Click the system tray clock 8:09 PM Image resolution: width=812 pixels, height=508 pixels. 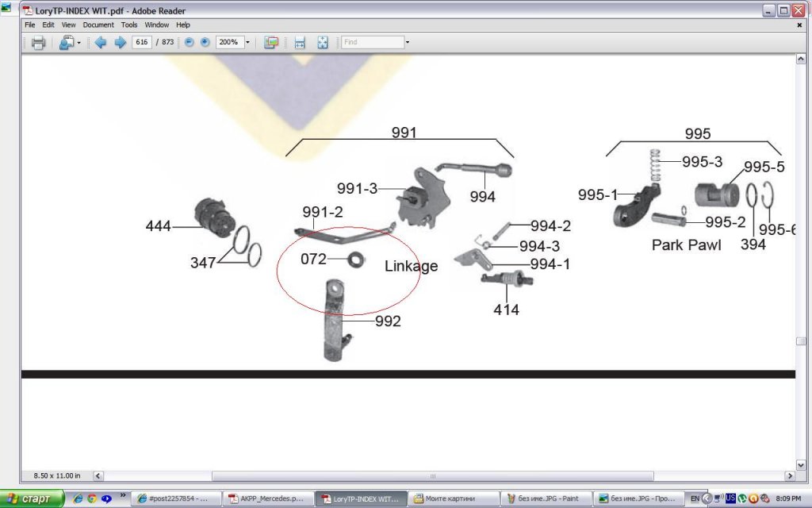coord(788,498)
